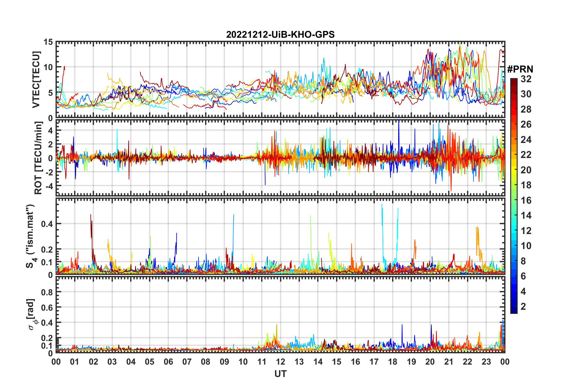
Task: Click colorbar tick label 2
Action: [523, 307]
